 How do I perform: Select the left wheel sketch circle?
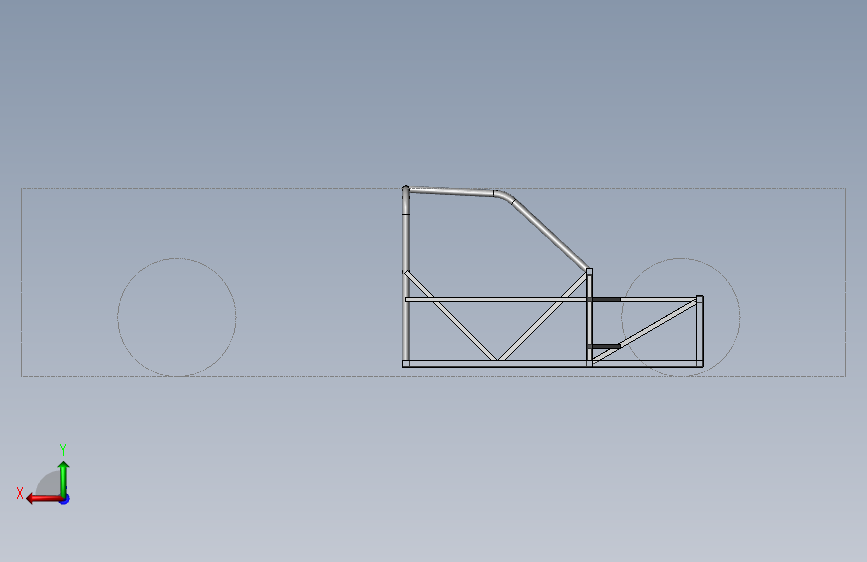(x=176, y=317)
